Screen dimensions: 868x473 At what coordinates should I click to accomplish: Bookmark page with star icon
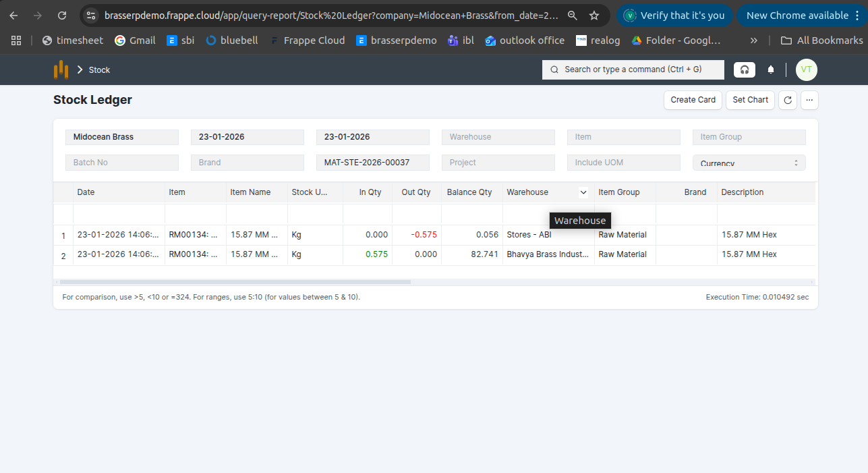click(594, 16)
